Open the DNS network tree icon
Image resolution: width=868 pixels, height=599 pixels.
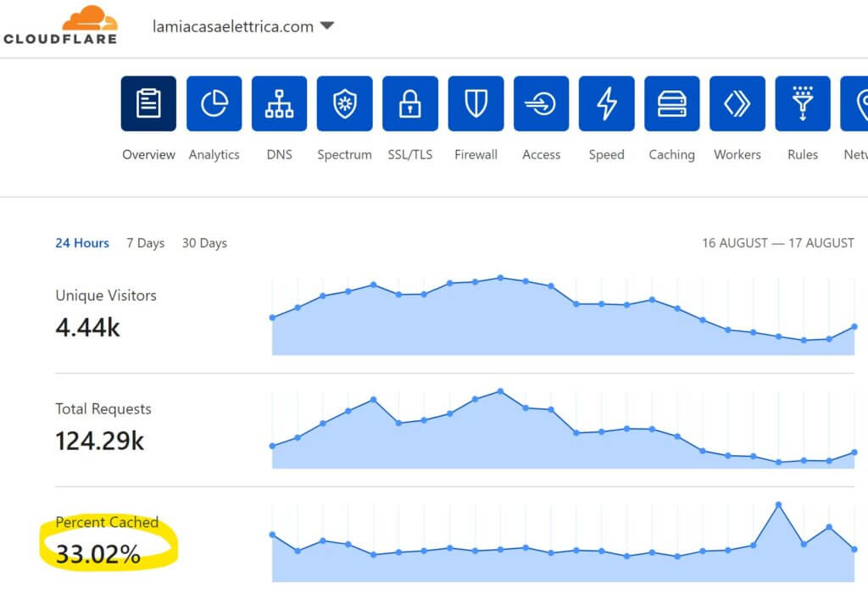(279, 104)
